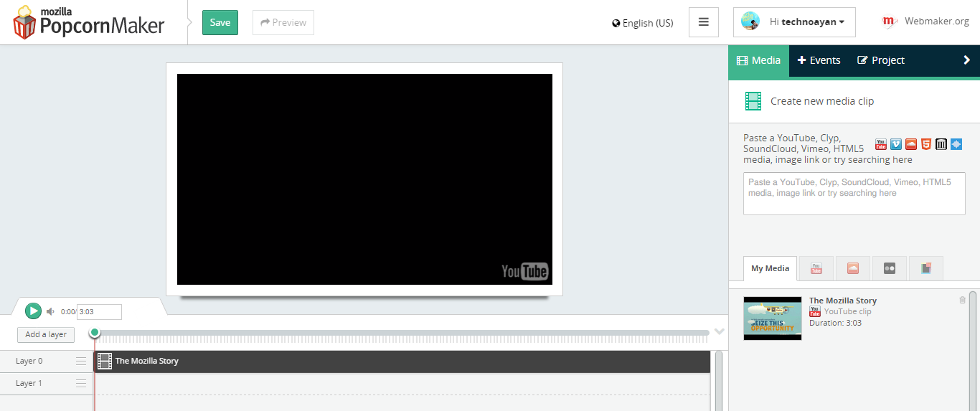
Task: Select the Layer 1 label
Action: (x=29, y=384)
